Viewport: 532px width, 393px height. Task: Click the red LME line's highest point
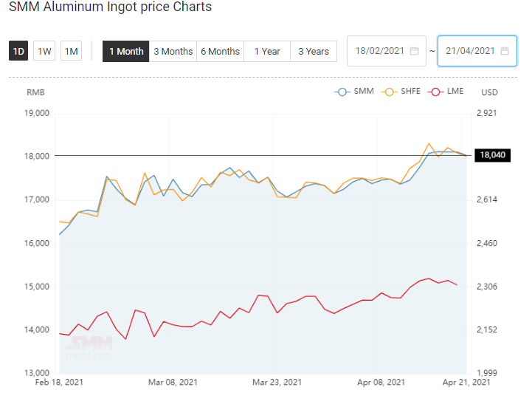click(429, 278)
